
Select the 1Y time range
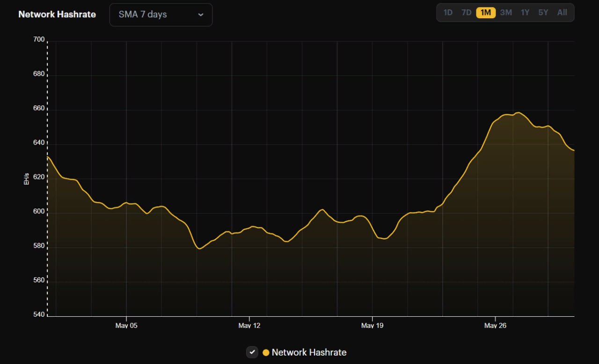[525, 13]
